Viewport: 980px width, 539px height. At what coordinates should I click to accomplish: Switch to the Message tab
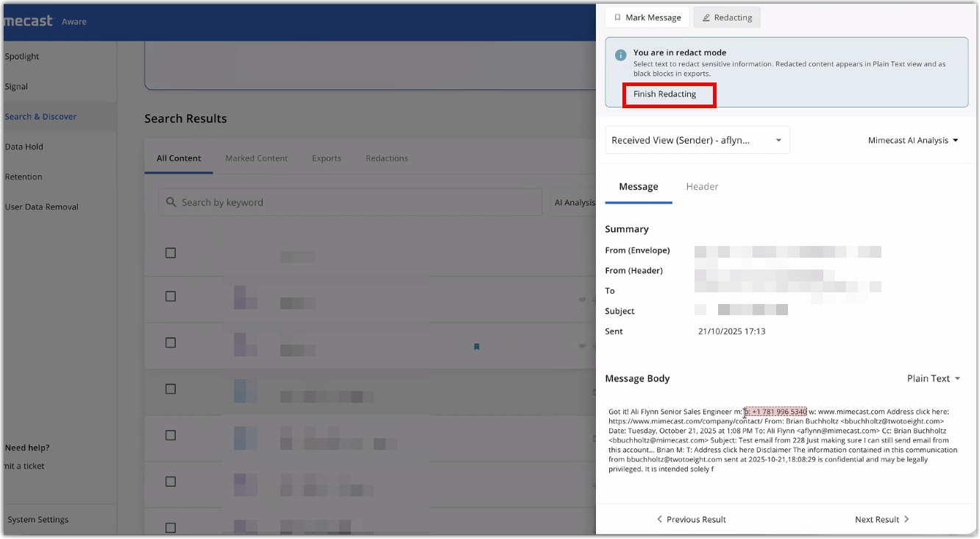[639, 187]
